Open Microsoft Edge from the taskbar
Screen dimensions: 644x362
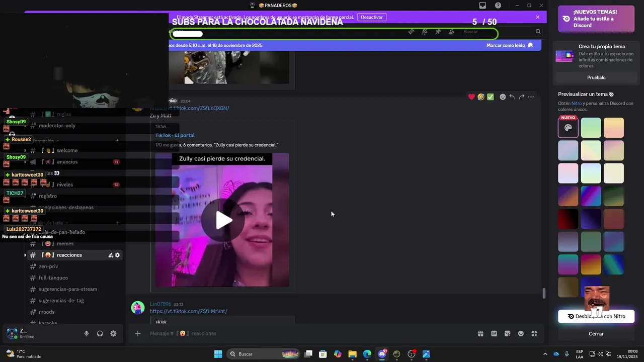click(367, 354)
